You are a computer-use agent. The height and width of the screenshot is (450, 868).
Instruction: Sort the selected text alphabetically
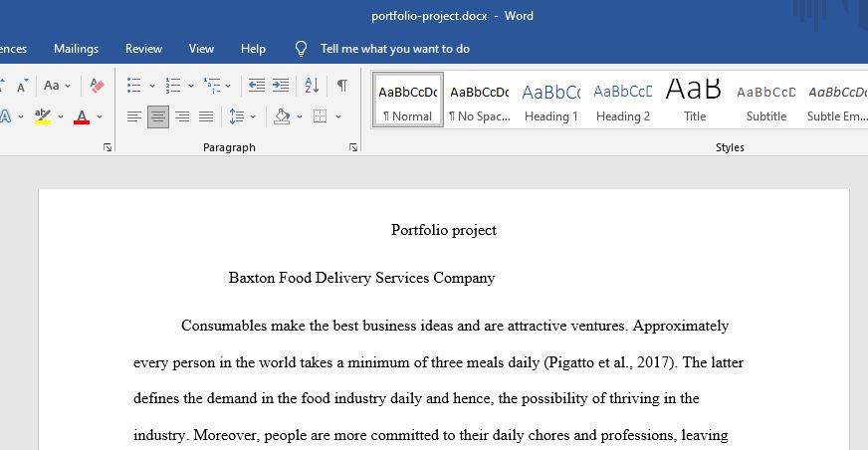tap(312, 86)
